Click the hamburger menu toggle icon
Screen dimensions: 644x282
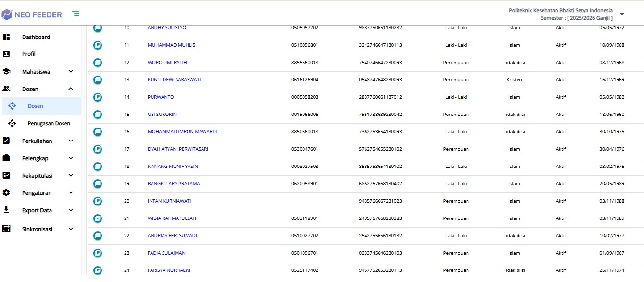pos(76,14)
